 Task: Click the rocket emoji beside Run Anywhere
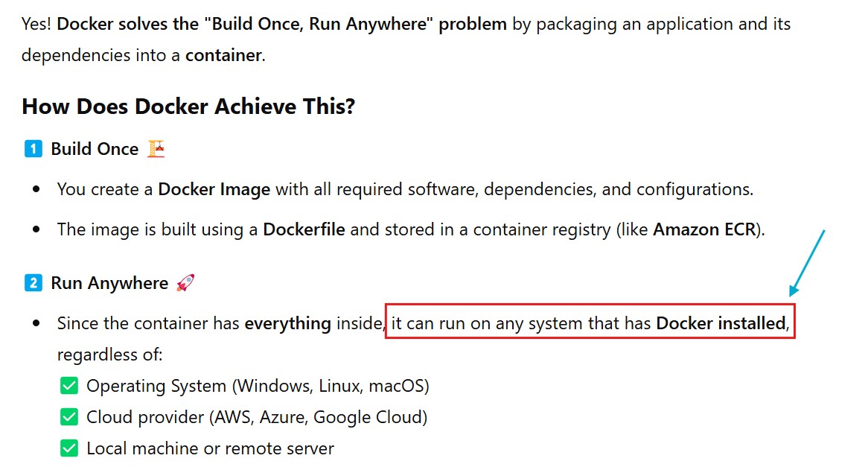185,283
